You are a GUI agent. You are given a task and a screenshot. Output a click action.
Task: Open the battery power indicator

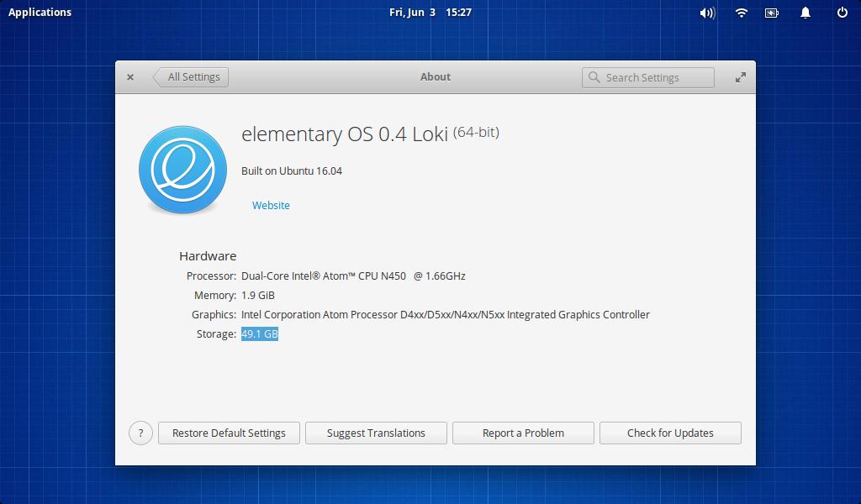[x=772, y=13]
